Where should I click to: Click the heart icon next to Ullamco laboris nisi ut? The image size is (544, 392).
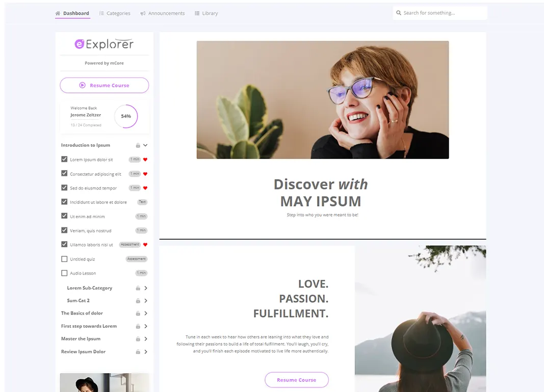coord(145,245)
